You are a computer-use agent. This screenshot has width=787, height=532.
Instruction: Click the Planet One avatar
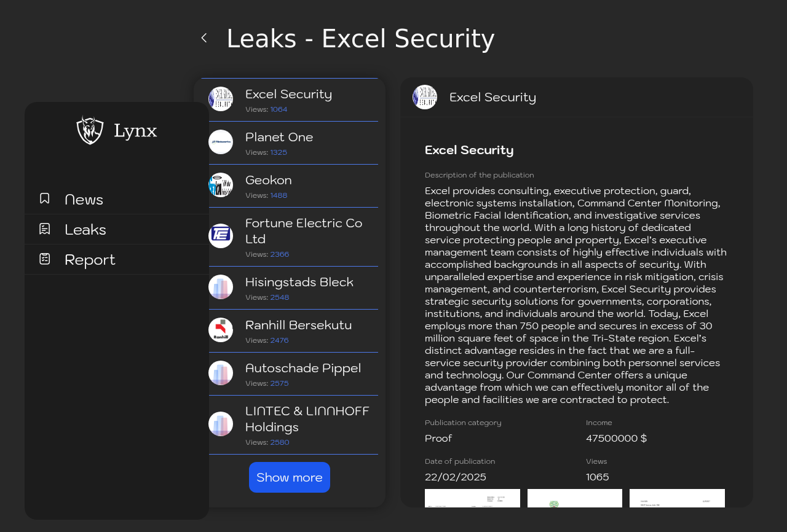point(221,142)
